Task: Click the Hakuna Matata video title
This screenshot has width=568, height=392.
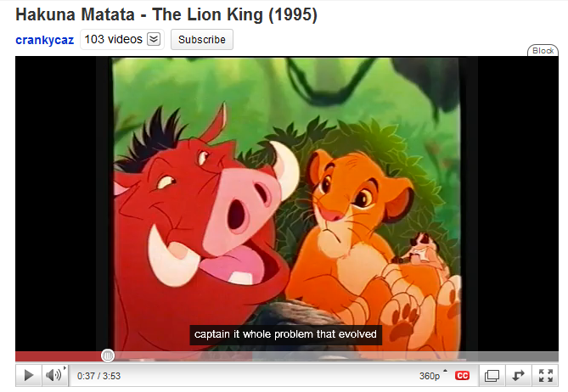Action: [x=166, y=14]
